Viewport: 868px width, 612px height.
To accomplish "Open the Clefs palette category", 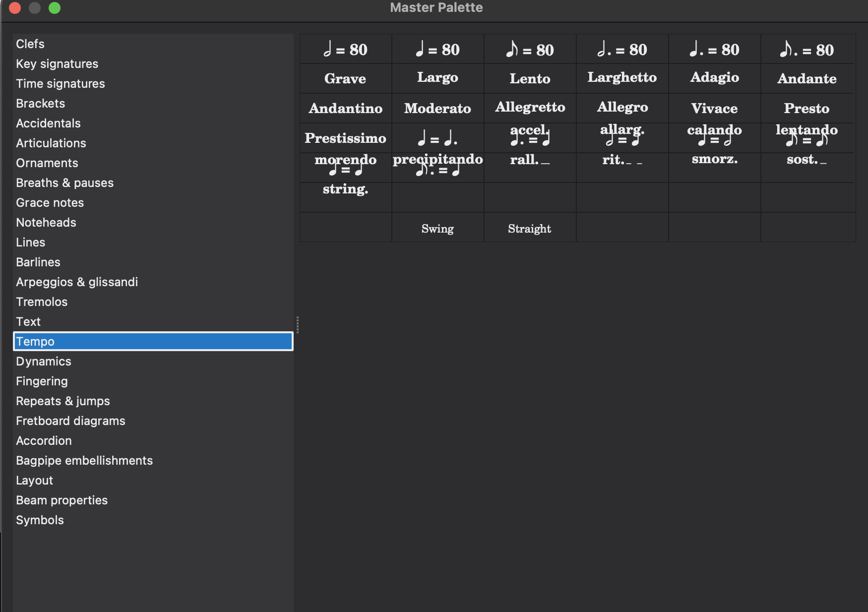I will click(x=30, y=44).
